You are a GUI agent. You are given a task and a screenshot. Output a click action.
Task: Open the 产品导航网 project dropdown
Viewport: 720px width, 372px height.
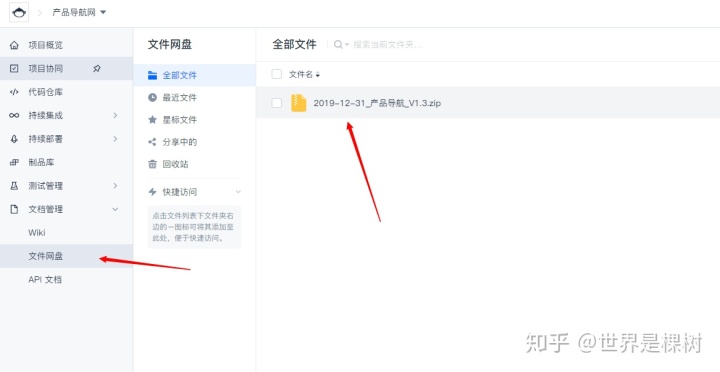79,12
